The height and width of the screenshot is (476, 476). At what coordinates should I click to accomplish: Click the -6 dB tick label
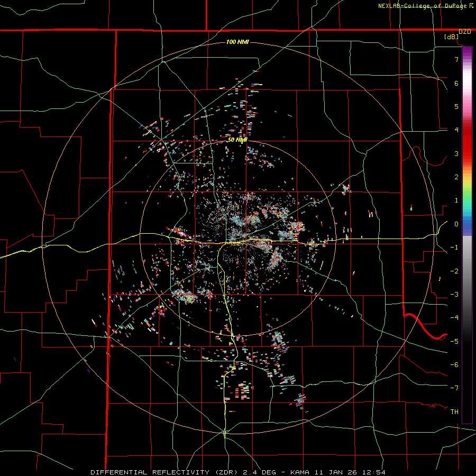454,365
